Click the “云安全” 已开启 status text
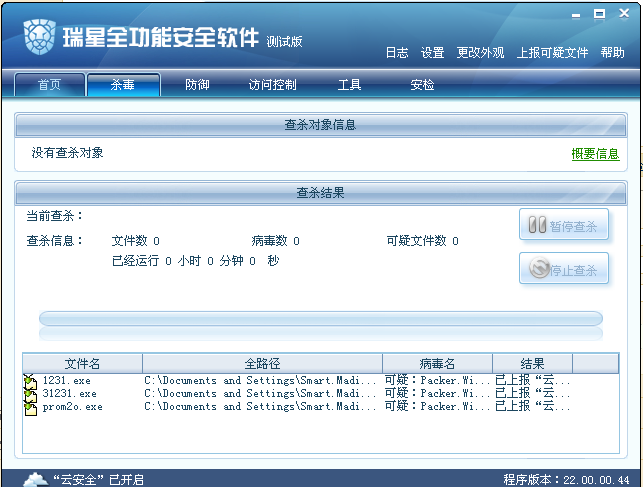 98,479
